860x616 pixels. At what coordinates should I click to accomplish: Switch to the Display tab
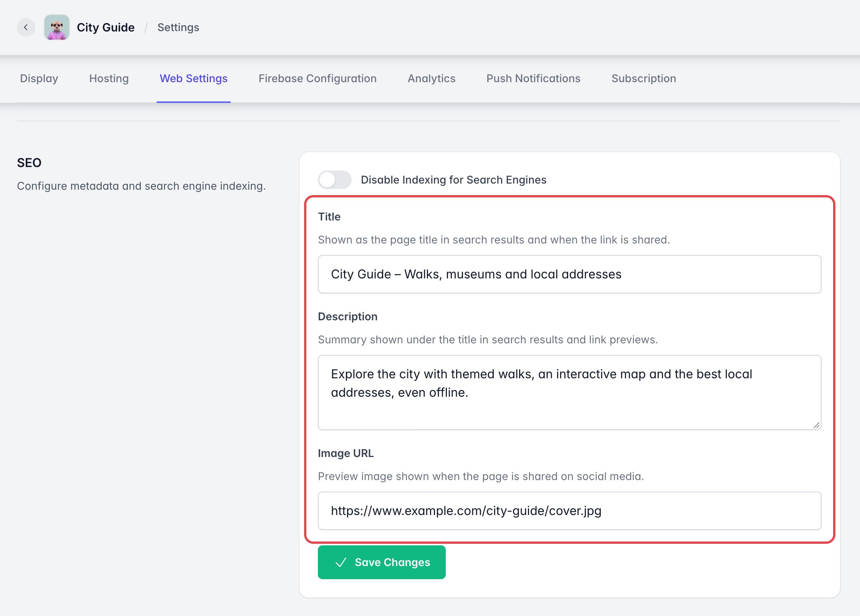39,78
